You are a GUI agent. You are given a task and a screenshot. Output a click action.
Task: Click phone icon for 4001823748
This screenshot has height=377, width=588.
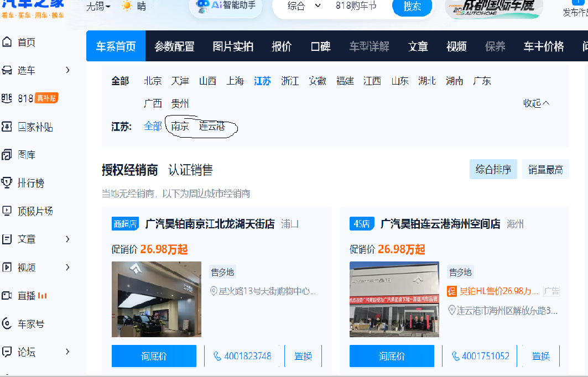217,356
